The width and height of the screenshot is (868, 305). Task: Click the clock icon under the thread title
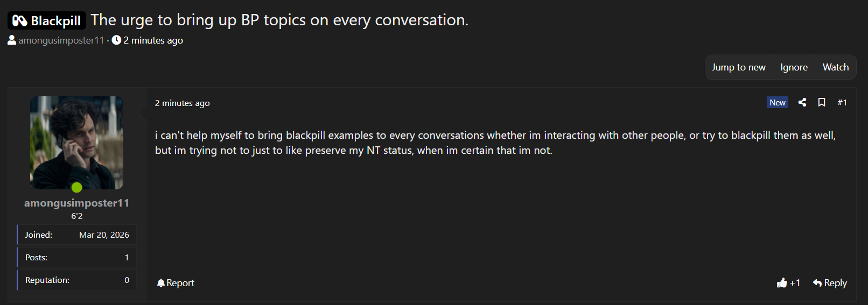tap(116, 40)
